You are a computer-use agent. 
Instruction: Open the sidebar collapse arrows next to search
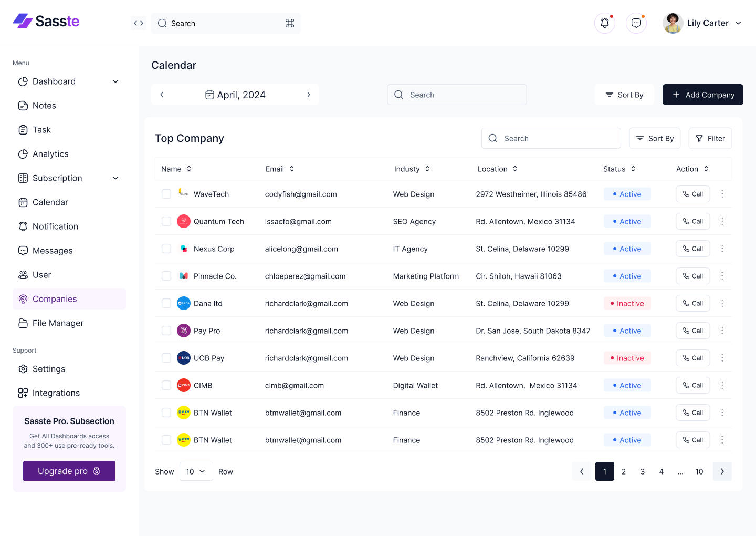[138, 23]
